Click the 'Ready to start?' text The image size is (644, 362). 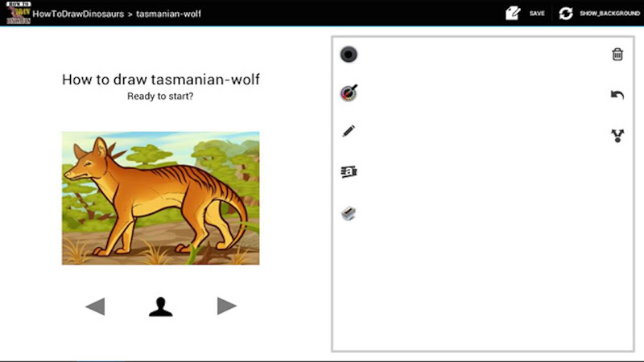[x=160, y=97]
